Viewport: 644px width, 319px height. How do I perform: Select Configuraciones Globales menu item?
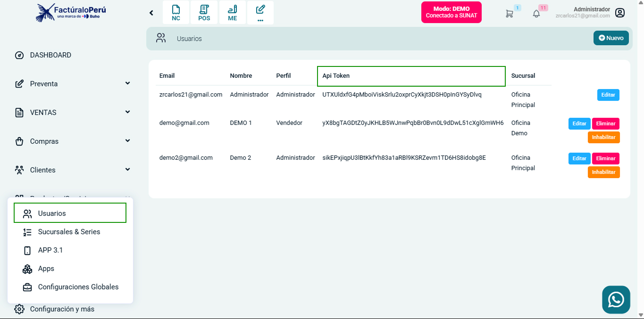[x=78, y=287]
